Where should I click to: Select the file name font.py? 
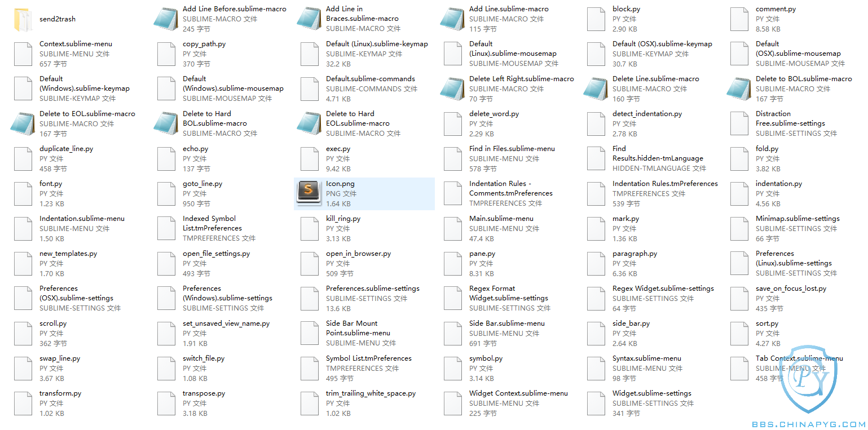51,184
